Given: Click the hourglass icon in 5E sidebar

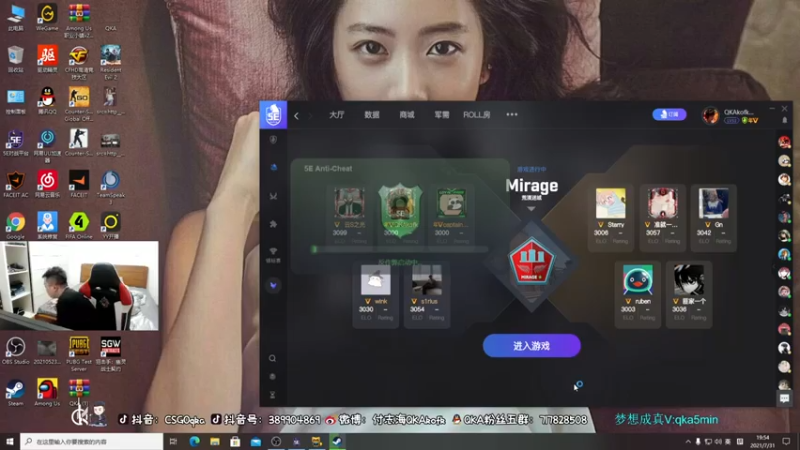Looking at the screenshot, I should pos(272,395).
